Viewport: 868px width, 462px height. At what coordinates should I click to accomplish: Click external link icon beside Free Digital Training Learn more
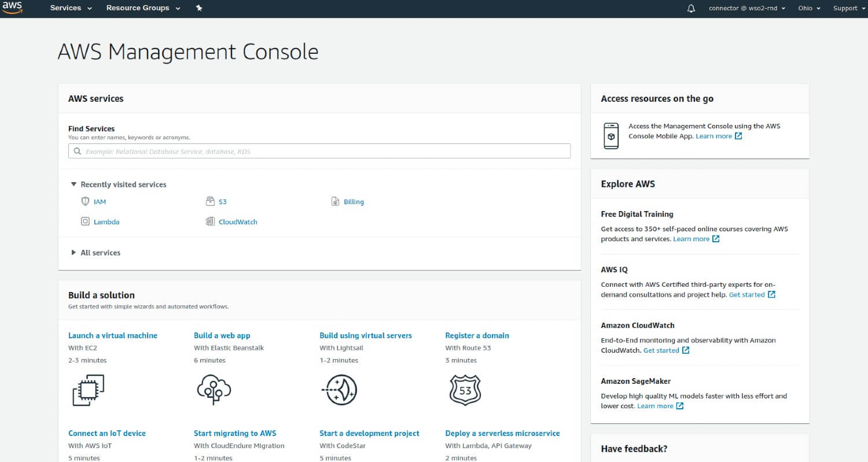(x=716, y=239)
